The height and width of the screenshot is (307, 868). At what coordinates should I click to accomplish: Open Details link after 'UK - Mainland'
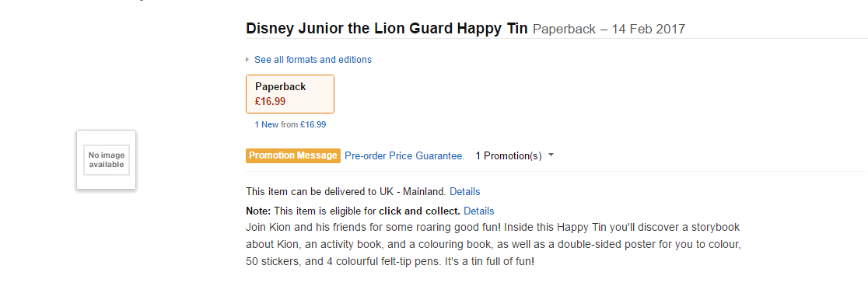tap(464, 192)
